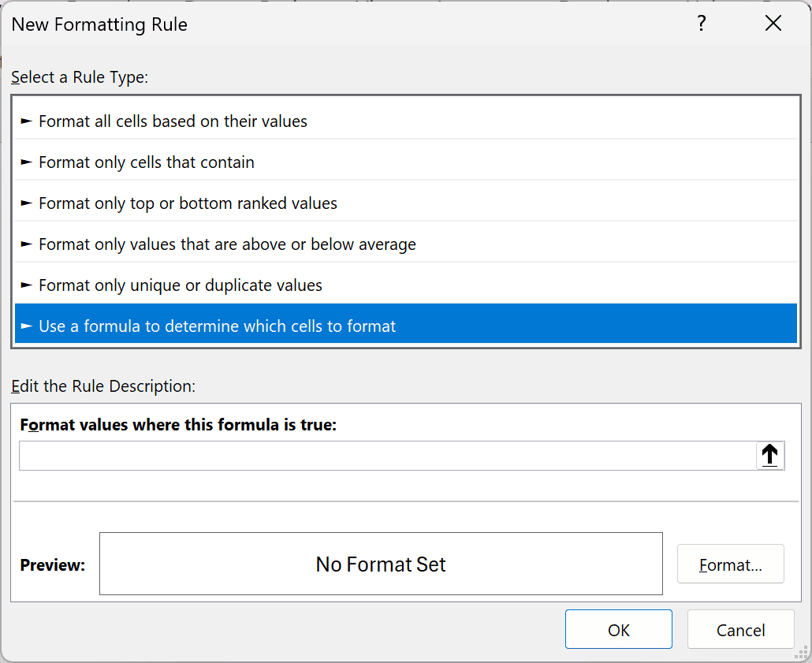Viewport: 812px width, 663px height.
Task: Click into the formula input field
Action: tap(387, 456)
